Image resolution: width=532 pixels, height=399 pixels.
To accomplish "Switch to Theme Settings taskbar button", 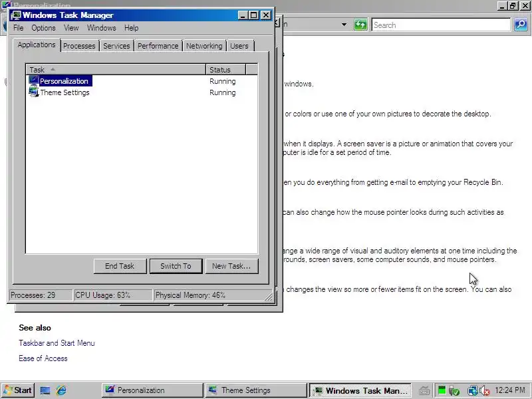I will tap(256, 390).
